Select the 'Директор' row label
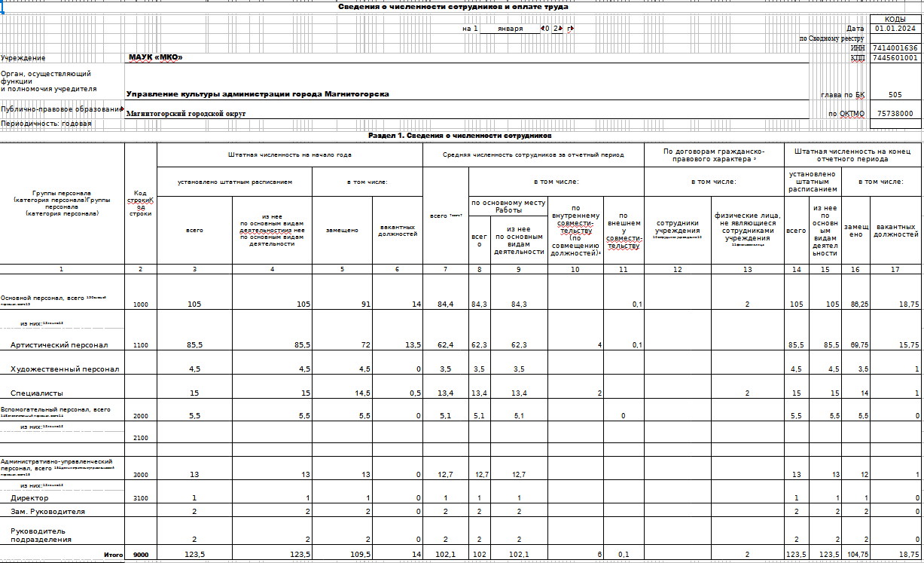The height and width of the screenshot is (563, 924). (x=29, y=498)
